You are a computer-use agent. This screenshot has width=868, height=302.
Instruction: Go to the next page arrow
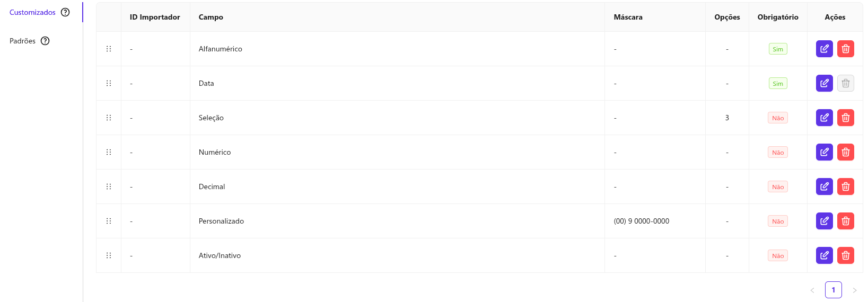click(854, 290)
